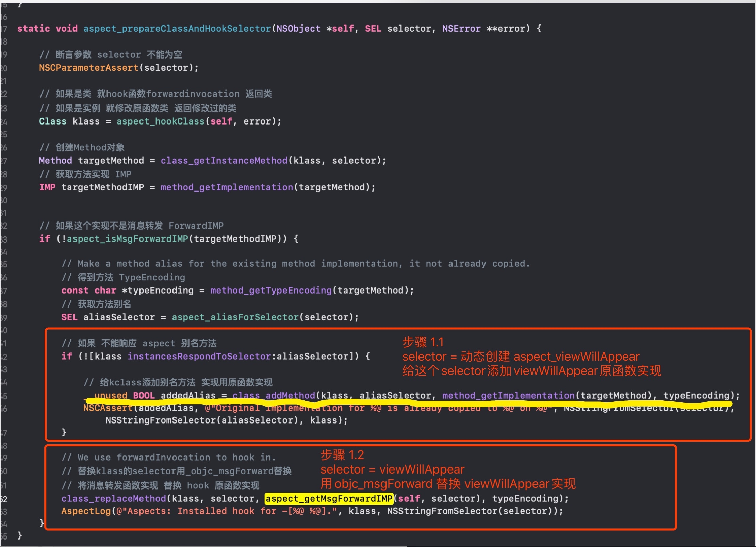The height and width of the screenshot is (547, 756).
Task: Click the yellow highlighted aspect_getMsgForwardIMP text
Action: point(329,499)
